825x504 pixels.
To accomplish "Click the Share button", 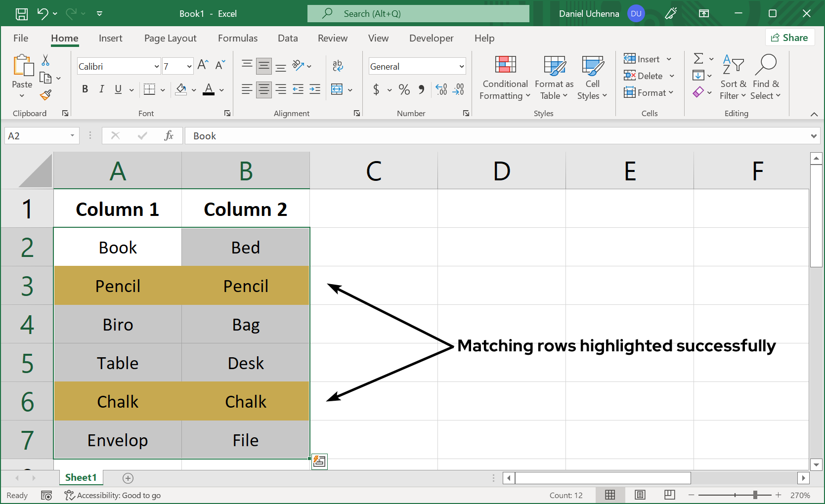I will coord(789,37).
